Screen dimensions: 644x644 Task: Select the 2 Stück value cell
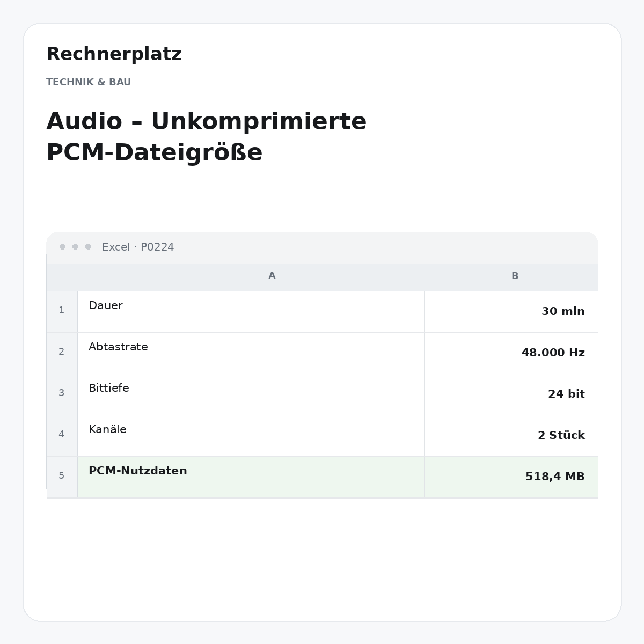(x=511, y=436)
